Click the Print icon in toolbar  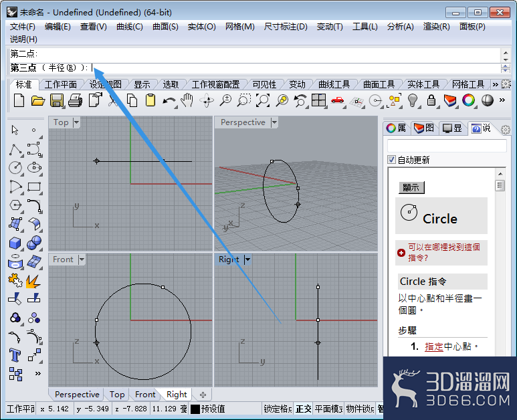click(75, 100)
